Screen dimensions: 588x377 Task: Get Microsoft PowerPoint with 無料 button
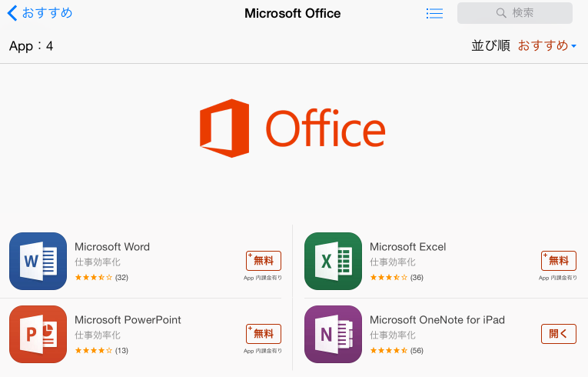pyautogui.click(x=263, y=334)
